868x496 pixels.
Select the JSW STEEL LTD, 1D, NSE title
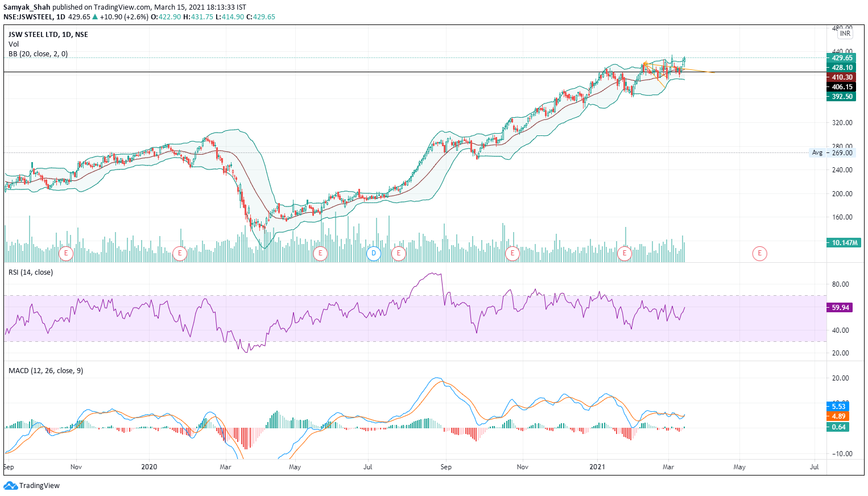(48, 35)
